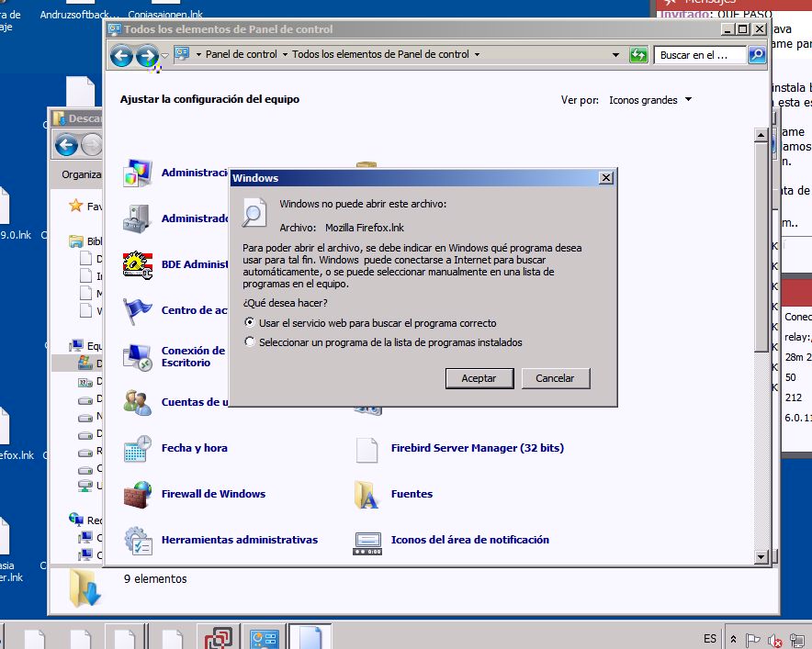
Task: Click the ES language indicator in taskbar
Action: (x=710, y=638)
